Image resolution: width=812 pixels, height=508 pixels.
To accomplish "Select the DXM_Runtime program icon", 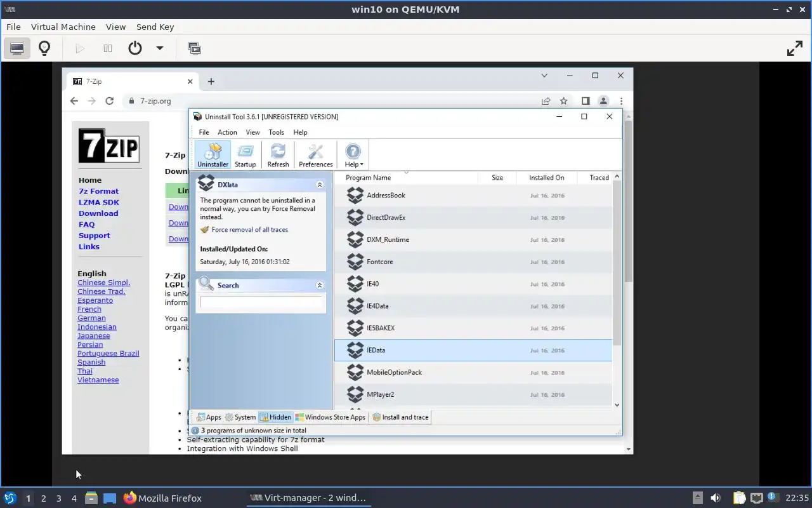I will coord(355,240).
